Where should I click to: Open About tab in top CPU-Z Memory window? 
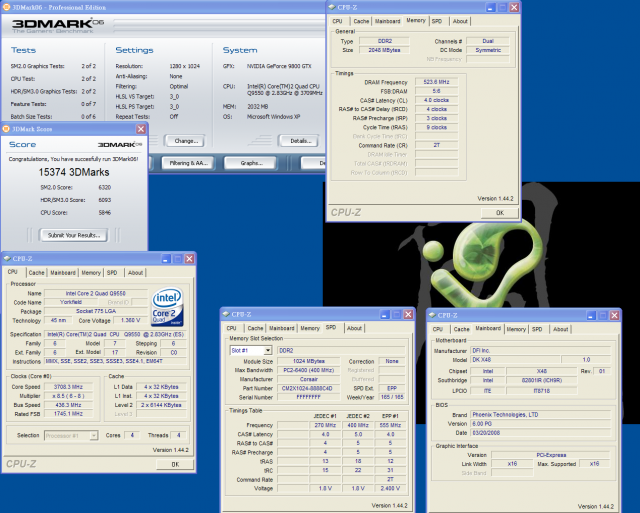coord(460,21)
